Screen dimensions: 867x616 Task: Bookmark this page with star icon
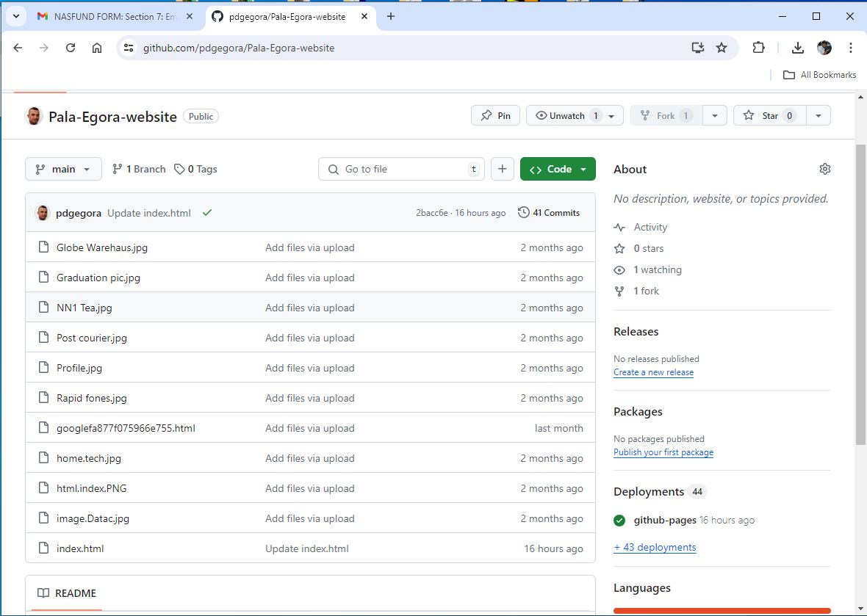pos(722,48)
